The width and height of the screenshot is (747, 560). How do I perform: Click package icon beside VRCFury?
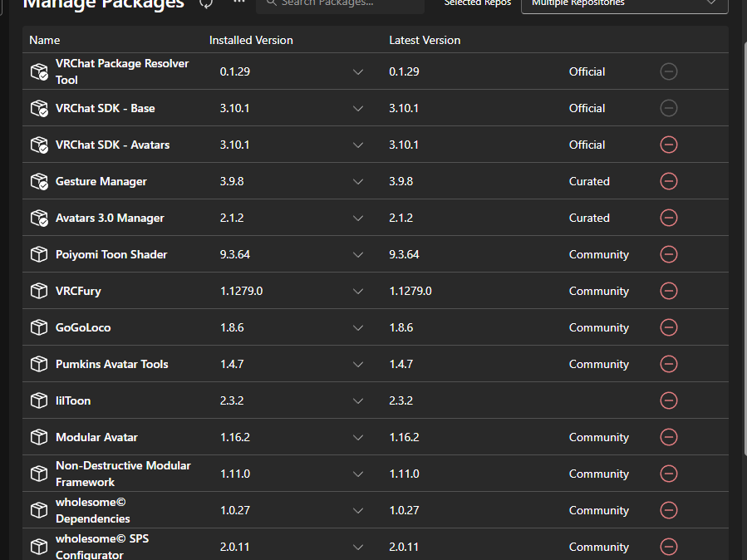coord(39,291)
